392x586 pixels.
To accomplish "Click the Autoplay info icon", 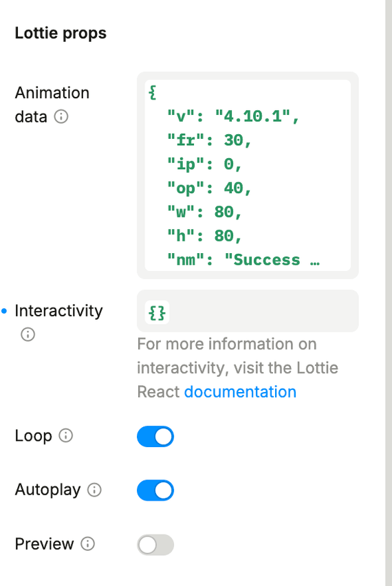I will pyautogui.click(x=94, y=490).
